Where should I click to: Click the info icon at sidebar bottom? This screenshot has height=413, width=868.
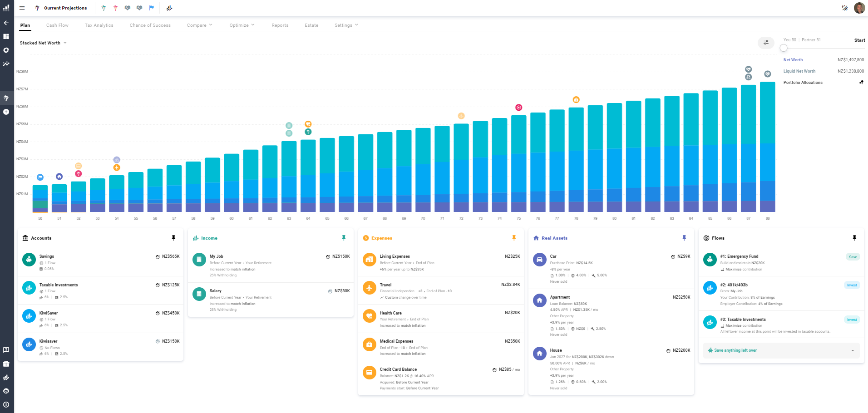coord(6,404)
